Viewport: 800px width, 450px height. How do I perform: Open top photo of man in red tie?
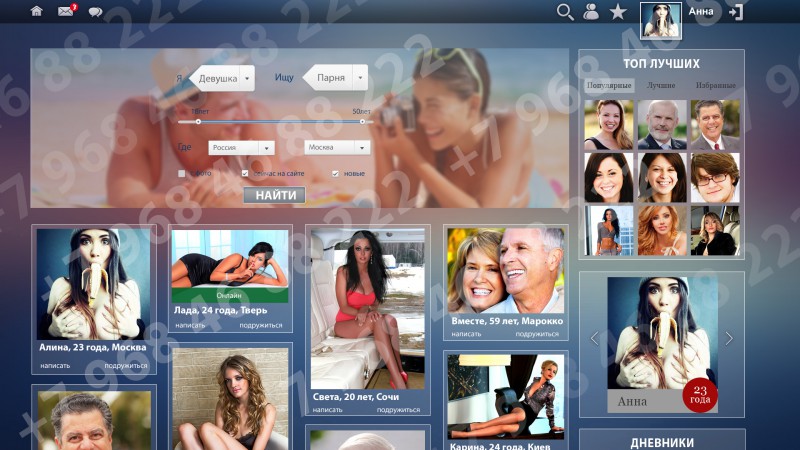[x=715, y=124]
